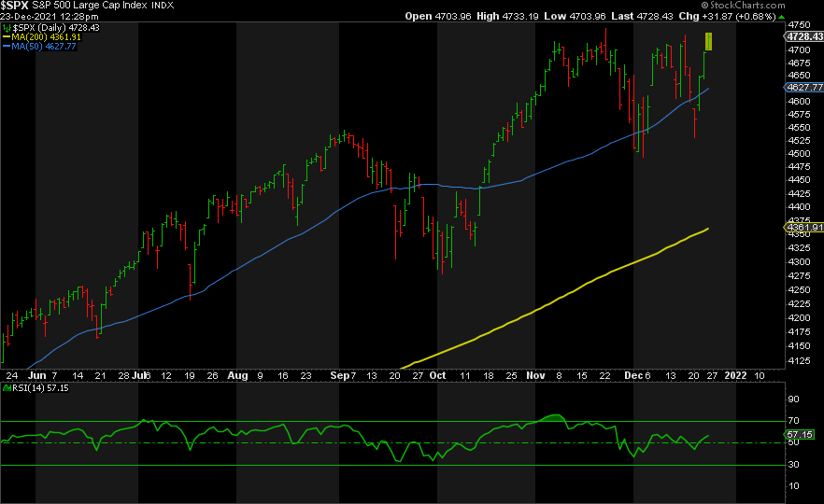Screen dimensions: 824x504
Task: Click the candlestick icon beside $SPX (Daily) legend
Action: [7, 28]
